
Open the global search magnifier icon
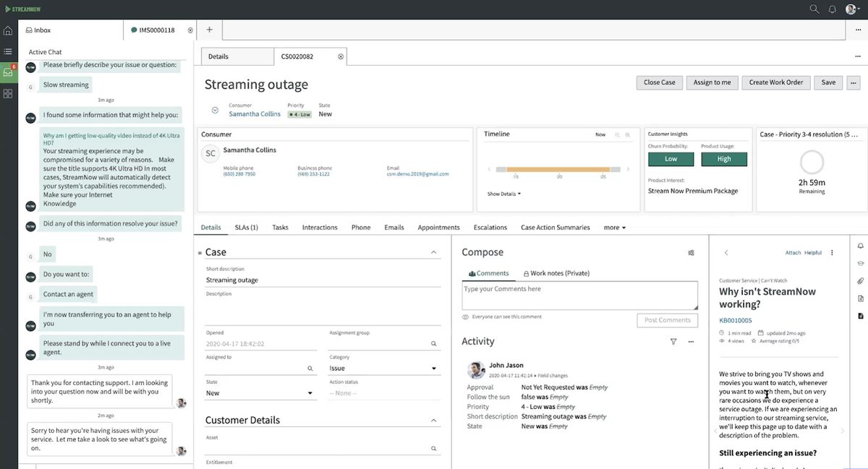[x=814, y=9]
